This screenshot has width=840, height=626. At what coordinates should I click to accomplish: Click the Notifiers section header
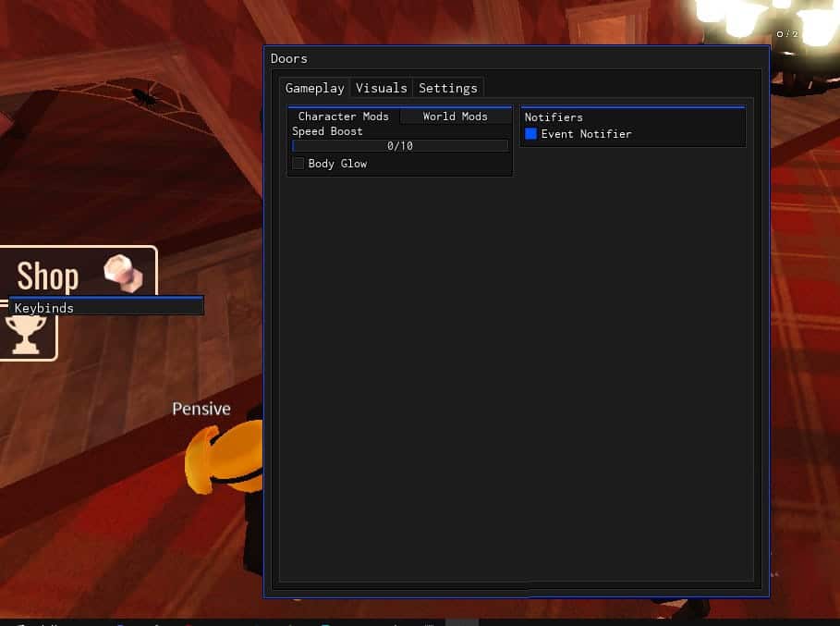tap(554, 117)
